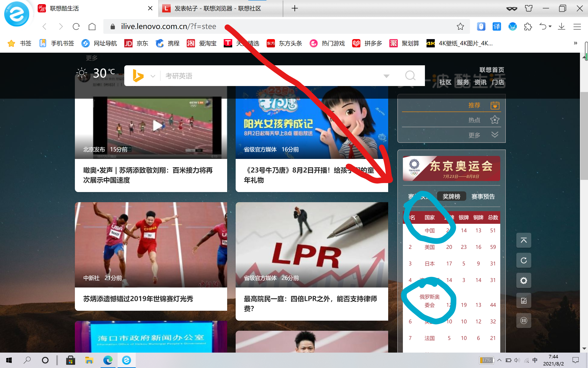Image resolution: width=588 pixels, height=368 pixels.
Task: Open the floating settings gear button
Action: [524, 280]
